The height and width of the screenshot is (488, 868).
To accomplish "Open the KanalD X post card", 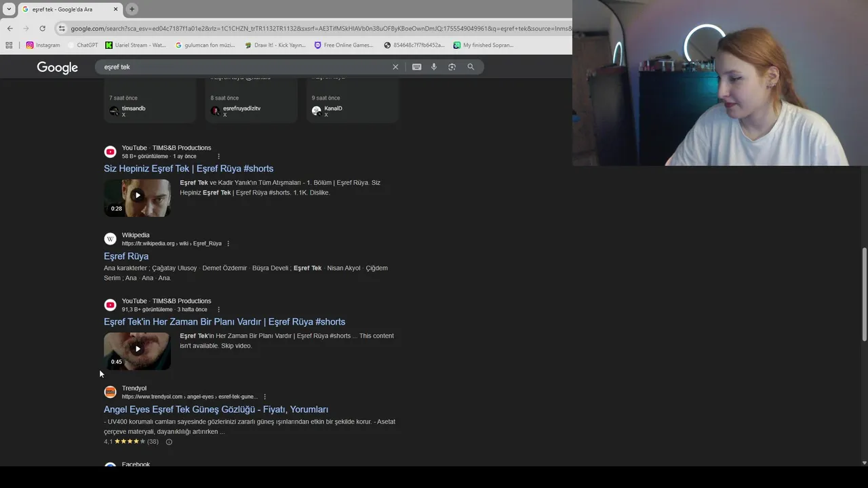I will [x=352, y=101].
